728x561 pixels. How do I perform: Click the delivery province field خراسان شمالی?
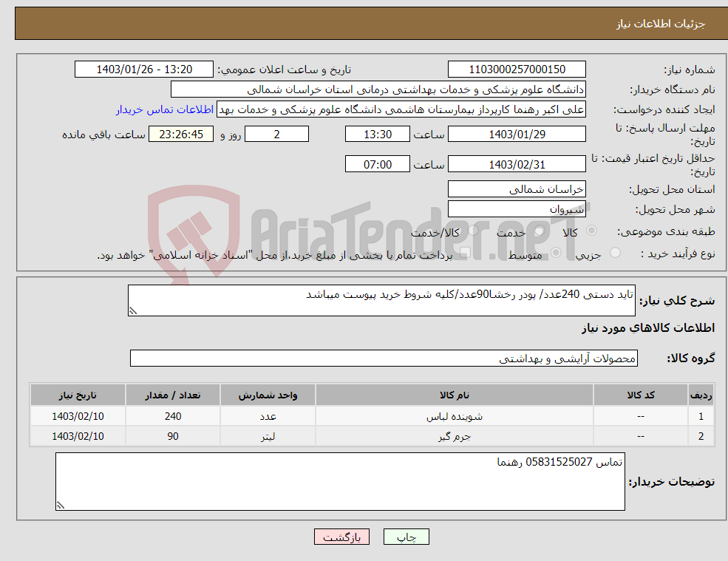(x=517, y=189)
